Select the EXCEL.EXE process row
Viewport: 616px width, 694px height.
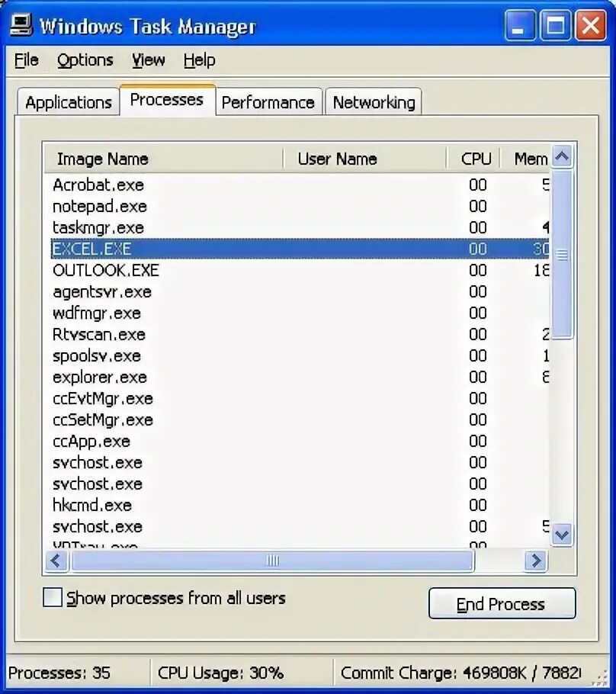coord(300,249)
